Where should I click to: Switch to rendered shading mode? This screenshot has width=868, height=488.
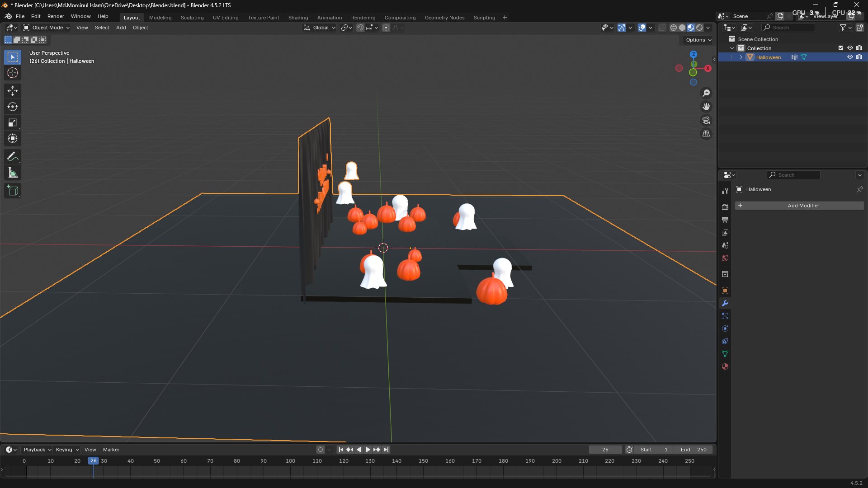[699, 28]
